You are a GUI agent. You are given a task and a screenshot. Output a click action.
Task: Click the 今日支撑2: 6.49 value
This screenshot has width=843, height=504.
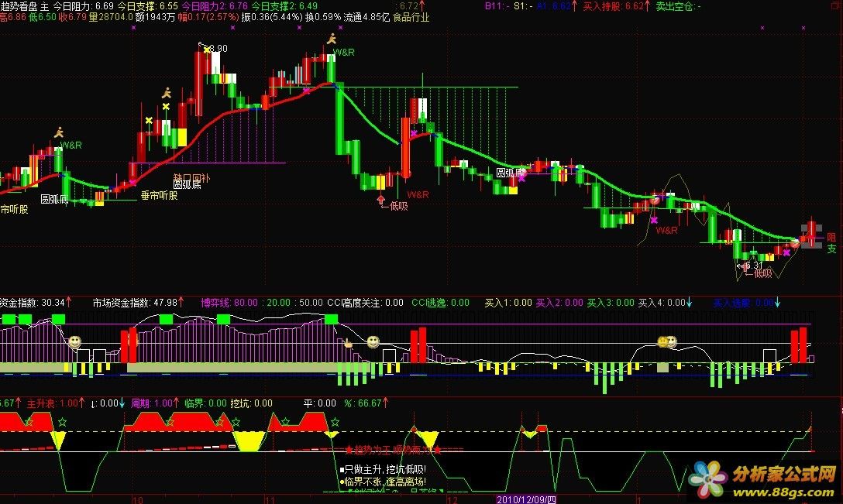[x=284, y=6]
